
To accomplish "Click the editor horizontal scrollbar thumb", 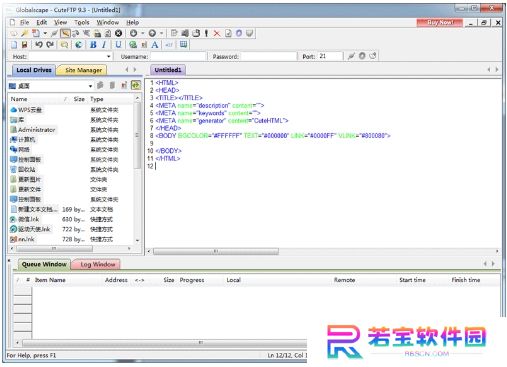I will pyautogui.click(x=216, y=251).
